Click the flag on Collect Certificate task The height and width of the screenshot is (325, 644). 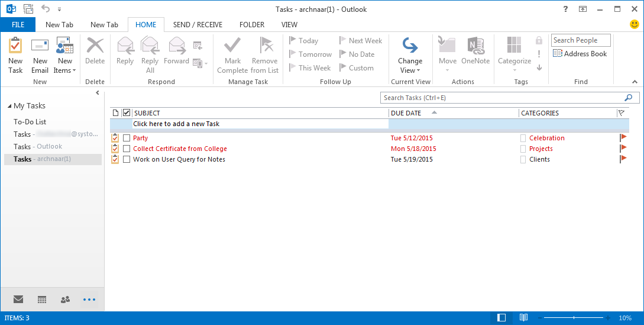(x=623, y=148)
